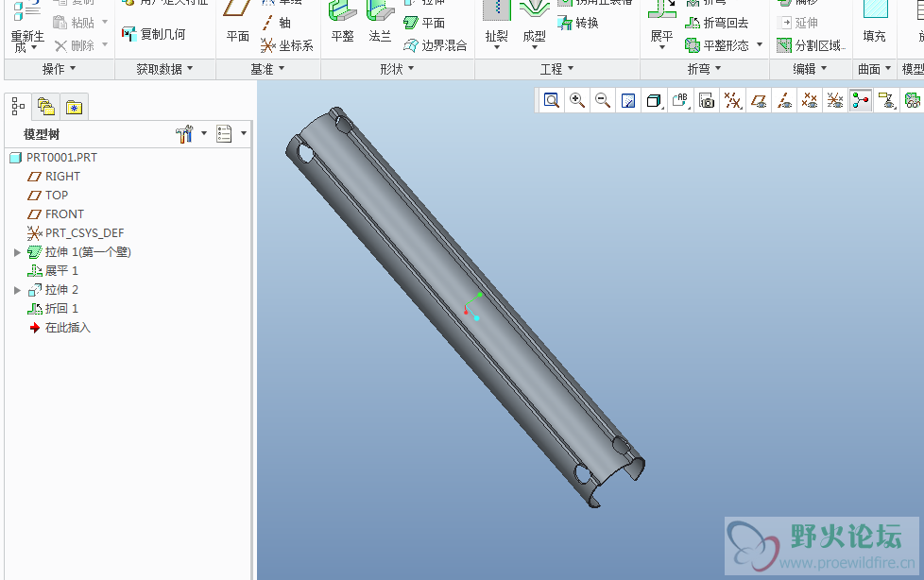Screen dimensions: 924x580
Task: Select the 折回 1 feature in tree
Action: (x=61, y=308)
